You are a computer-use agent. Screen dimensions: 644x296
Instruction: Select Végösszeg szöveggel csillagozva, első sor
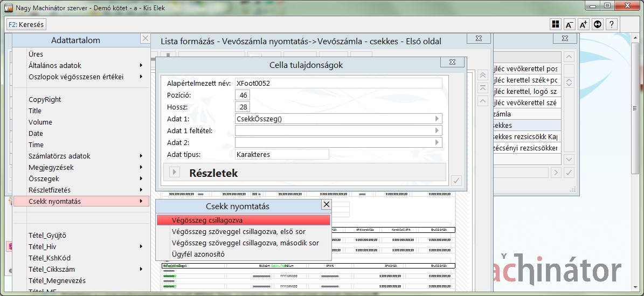243,231
